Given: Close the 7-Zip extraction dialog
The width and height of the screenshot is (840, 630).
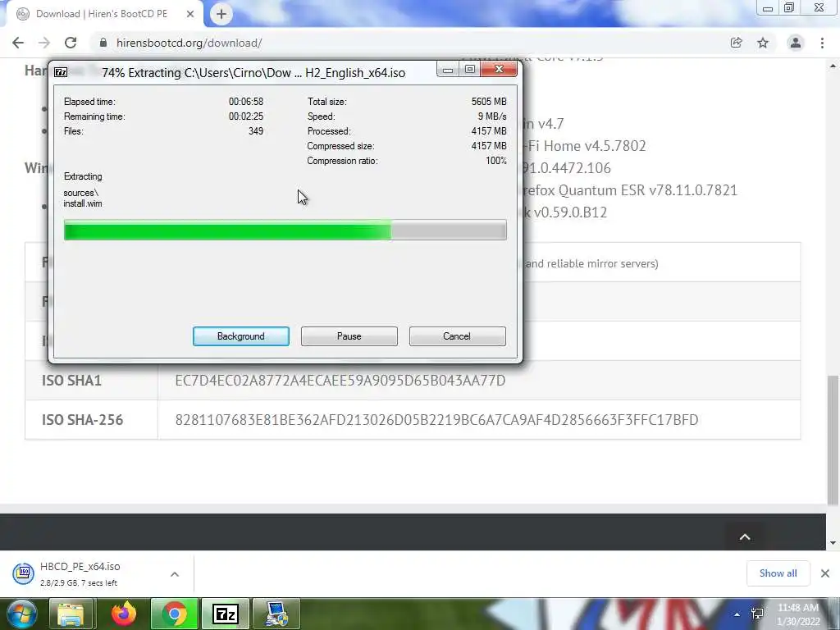Looking at the screenshot, I should coord(499,70).
